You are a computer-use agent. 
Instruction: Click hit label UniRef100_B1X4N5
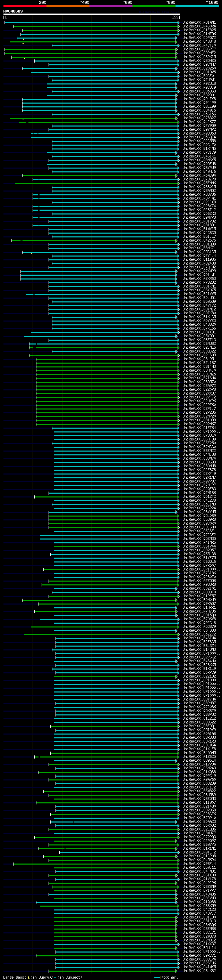click(x=199, y=149)
